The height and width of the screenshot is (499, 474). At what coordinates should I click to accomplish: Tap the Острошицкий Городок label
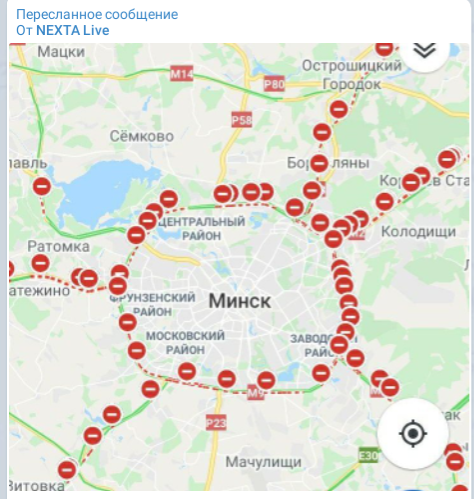tap(352, 75)
